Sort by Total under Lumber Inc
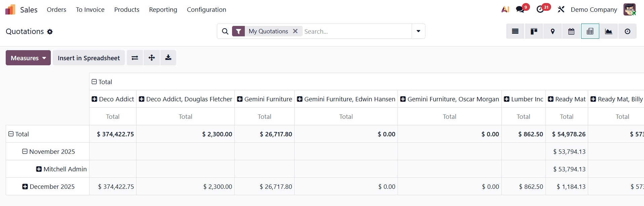This screenshot has height=206, width=644. [523, 116]
